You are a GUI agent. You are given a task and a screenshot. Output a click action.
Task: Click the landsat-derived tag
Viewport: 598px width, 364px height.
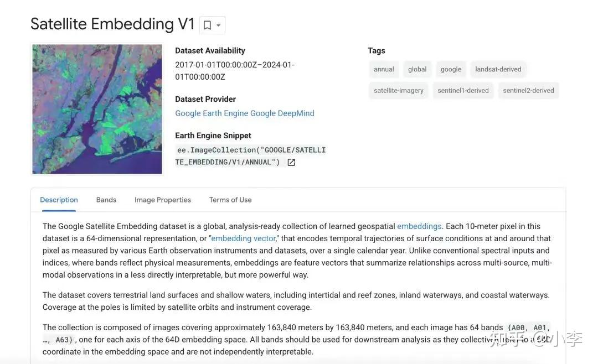[x=498, y=69]
